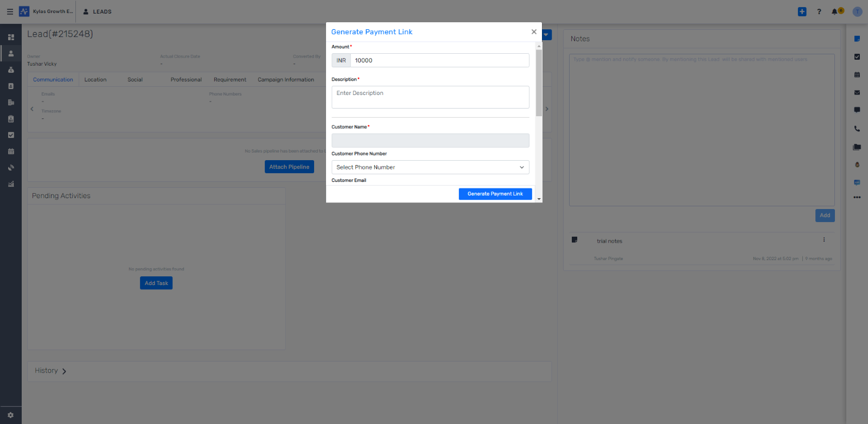Open the reports chart sidebar icon
868x424 pixels.
[x=11, y=184]
